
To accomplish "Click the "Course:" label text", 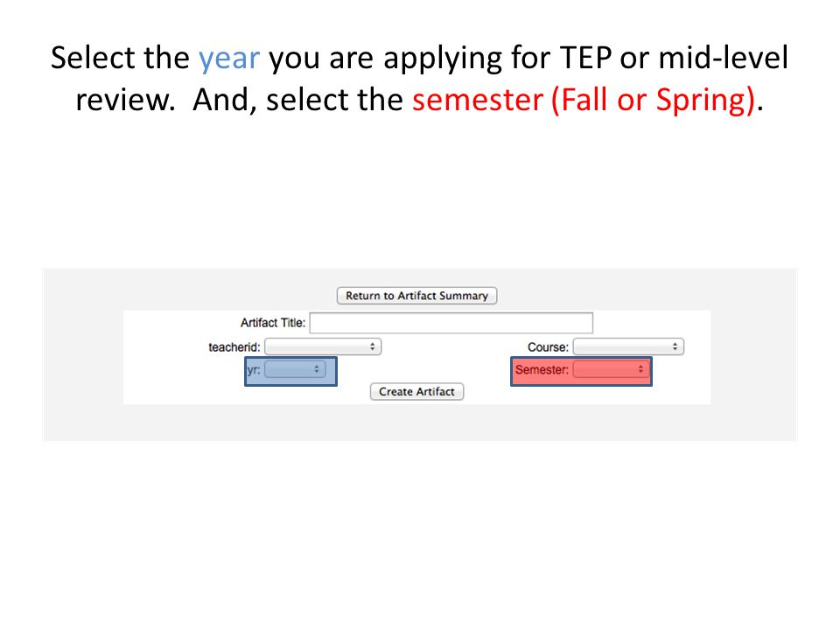I will pyautogui.click(x=548, y=347).
